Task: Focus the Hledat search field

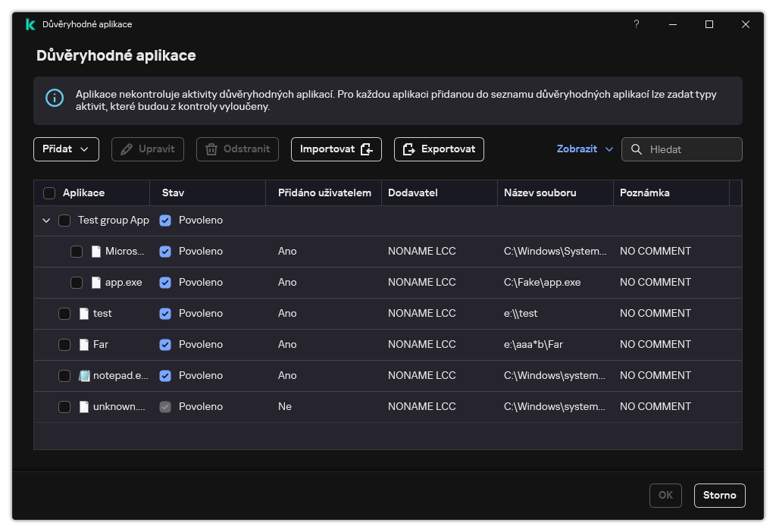Action: click(691, 149)
